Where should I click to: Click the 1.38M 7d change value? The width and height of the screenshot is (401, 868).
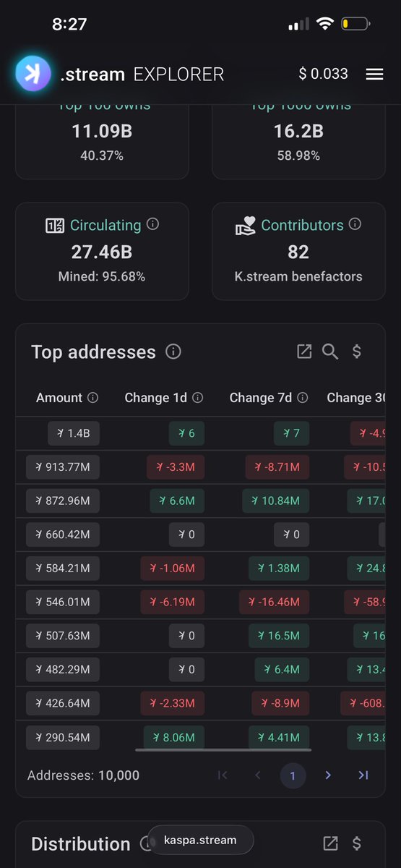coord(279,569)
